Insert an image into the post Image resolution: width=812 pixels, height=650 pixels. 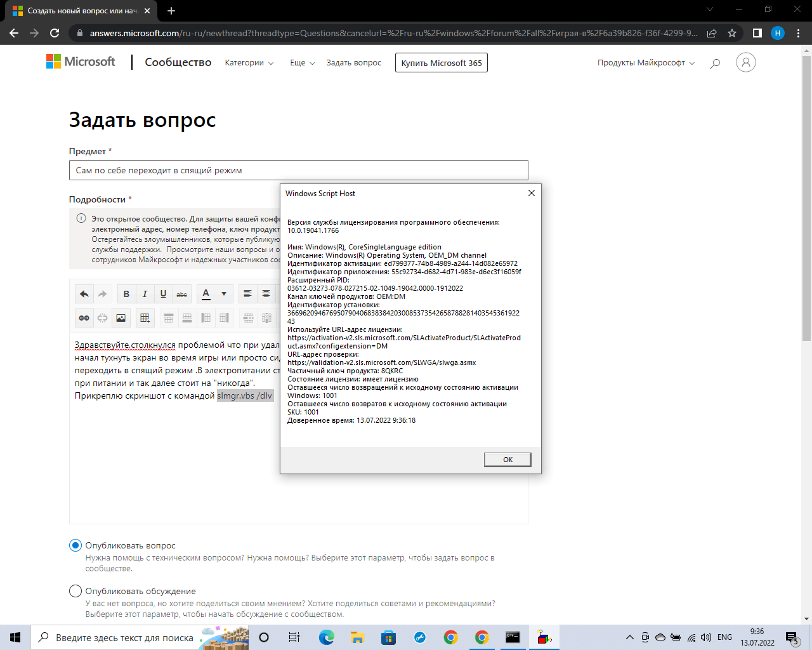pyautogui.click(x=121, y=318)
